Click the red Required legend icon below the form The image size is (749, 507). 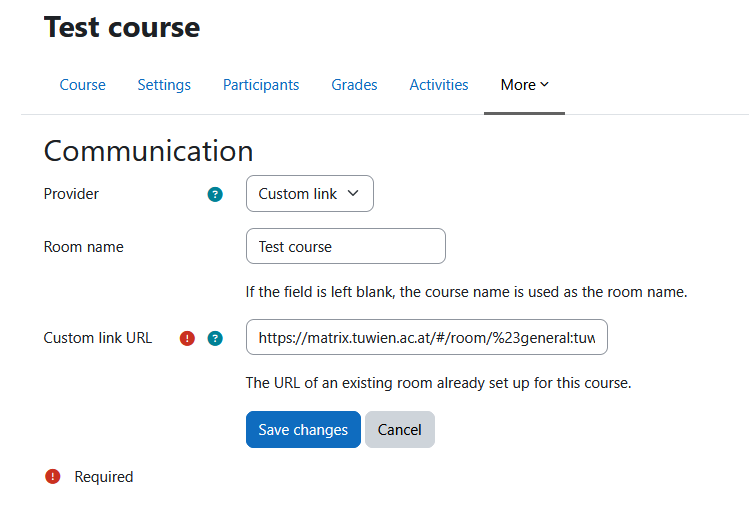[53, 477]
